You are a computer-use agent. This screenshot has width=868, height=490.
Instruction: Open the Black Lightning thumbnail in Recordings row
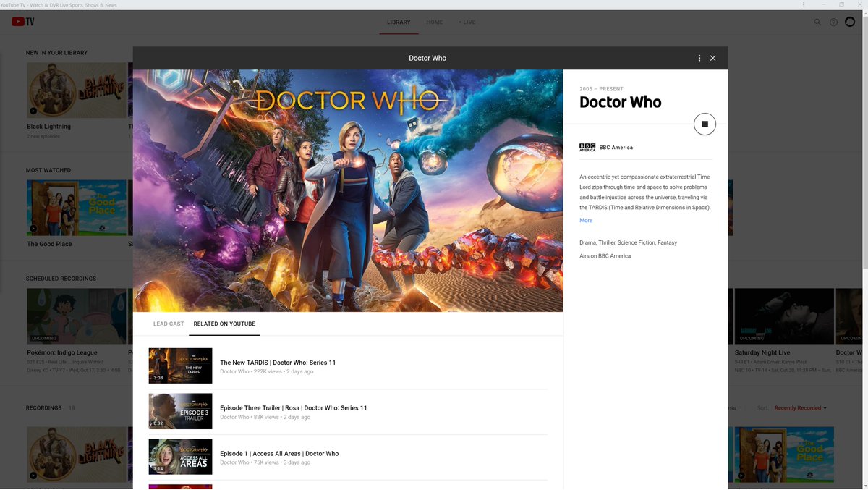click(77, 455)
